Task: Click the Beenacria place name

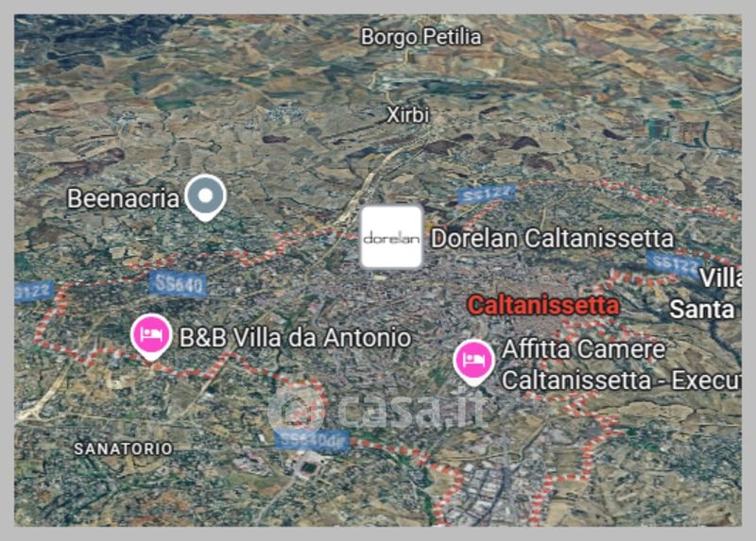Action: (124, 198)
